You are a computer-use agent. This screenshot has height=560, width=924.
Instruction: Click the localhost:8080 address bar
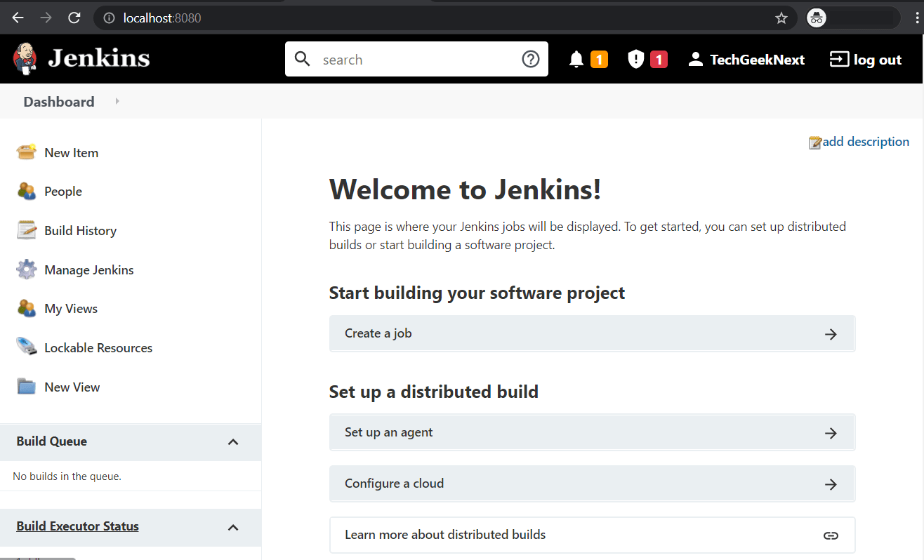(445, 18)
